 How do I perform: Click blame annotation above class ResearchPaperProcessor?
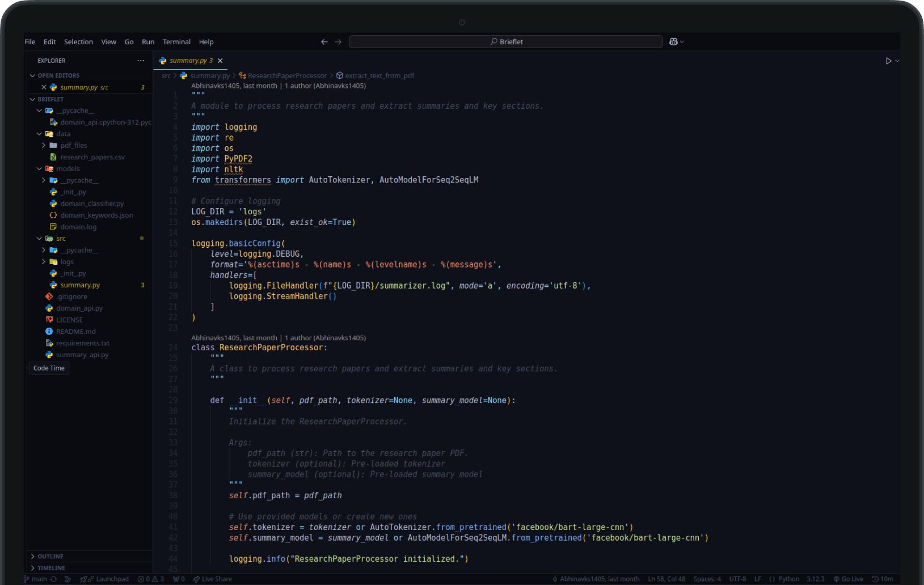(279, 338)
